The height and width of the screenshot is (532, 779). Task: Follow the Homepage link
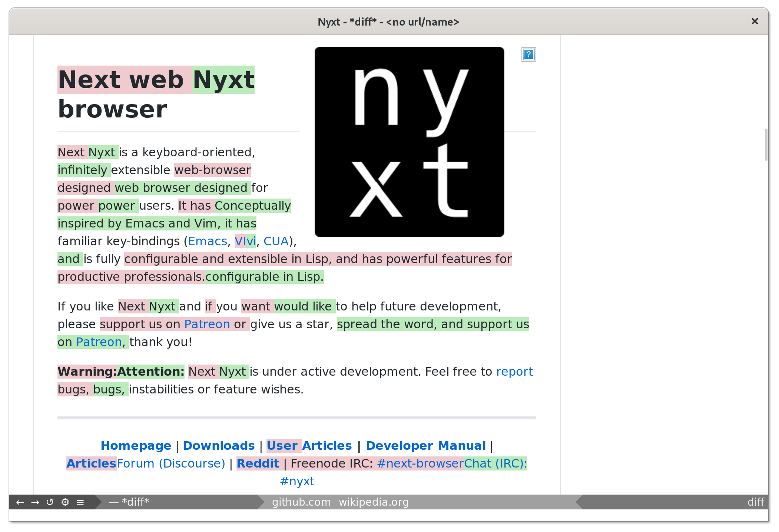(136, 446)
